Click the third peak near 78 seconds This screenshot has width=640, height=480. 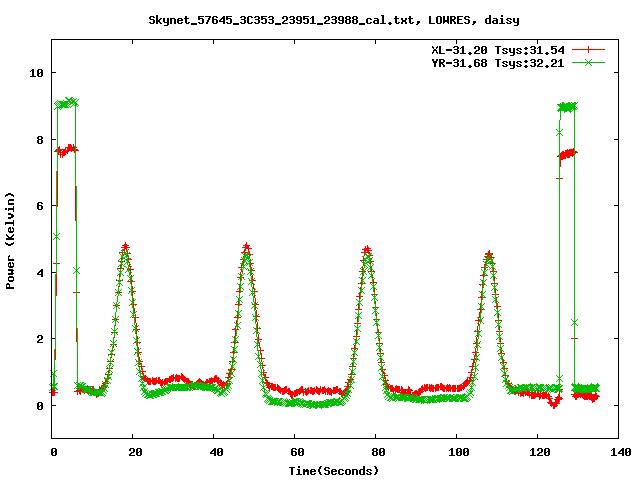point(367,250)
